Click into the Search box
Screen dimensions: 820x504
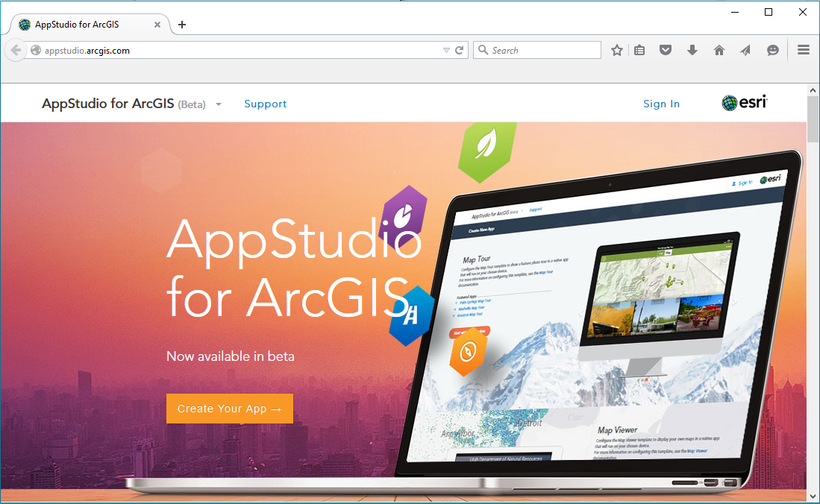[537, 50]
